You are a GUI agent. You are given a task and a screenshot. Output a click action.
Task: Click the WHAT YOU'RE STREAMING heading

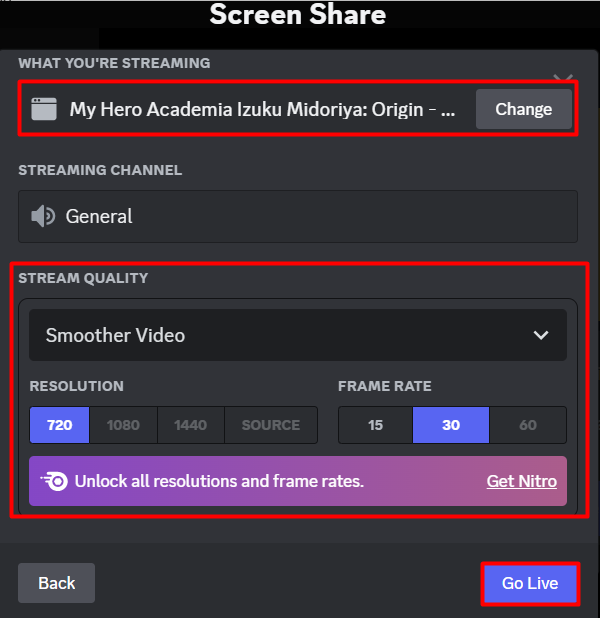tap(114, 63)
